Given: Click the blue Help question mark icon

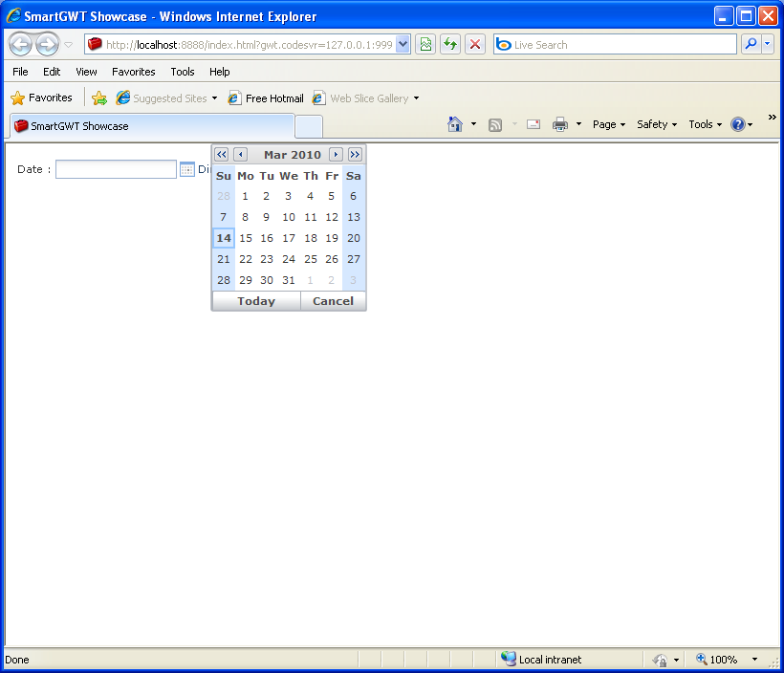Looking at the screenshot, I should [738, 124].
